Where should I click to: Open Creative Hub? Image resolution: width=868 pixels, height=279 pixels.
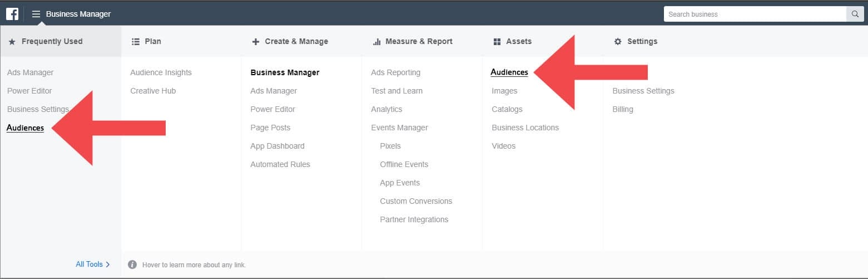coord(153,91)
